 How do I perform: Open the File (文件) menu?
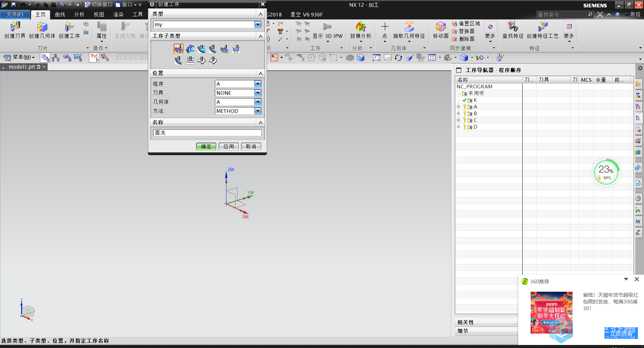[x=15, y=14]
